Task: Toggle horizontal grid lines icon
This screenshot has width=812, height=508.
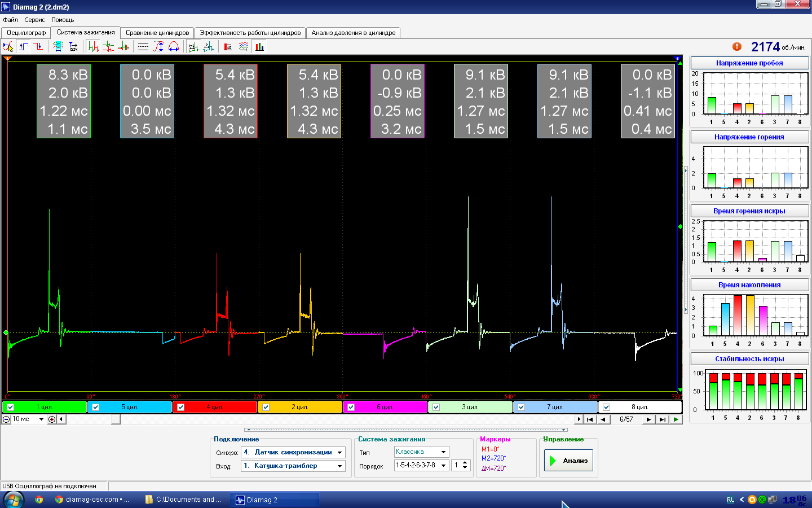Action: coord(143,47)
